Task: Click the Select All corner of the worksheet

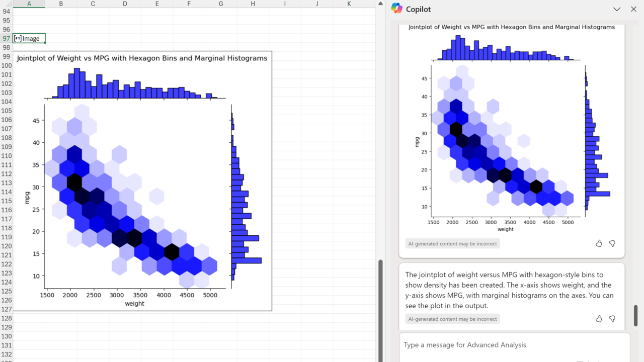Action: pos(6,4)
